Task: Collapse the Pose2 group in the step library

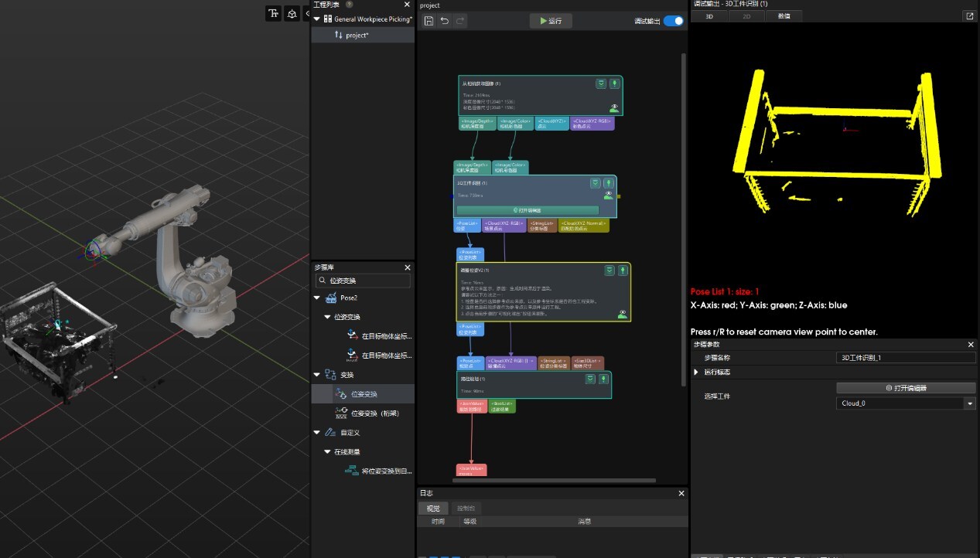Action: [317, 298]
